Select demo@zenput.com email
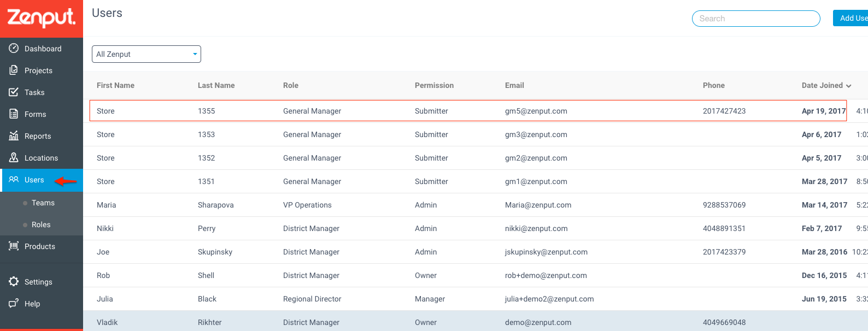Image resolution: width=868 pixels, height=331 pixels. pos(538,322)
